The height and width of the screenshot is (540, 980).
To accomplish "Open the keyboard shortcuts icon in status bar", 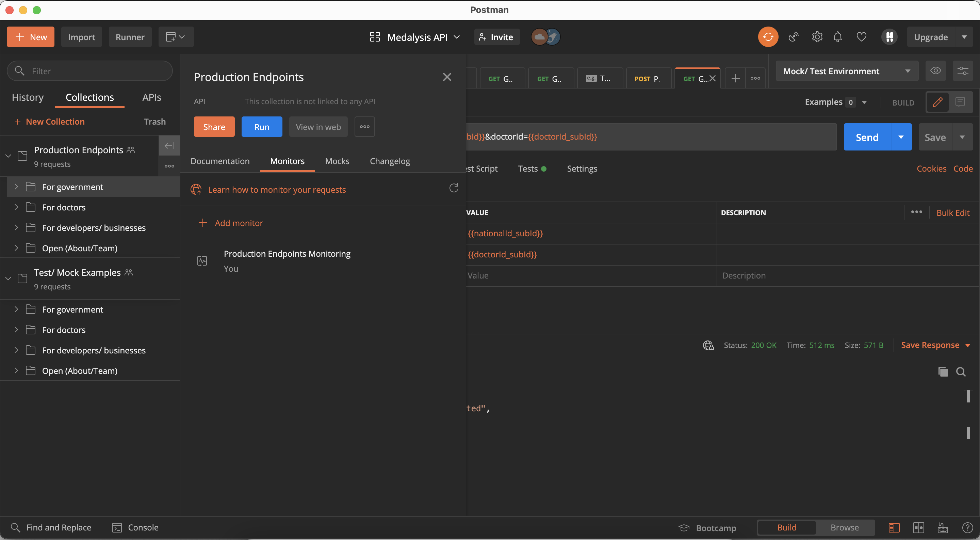I will click(x=942, y=527).
